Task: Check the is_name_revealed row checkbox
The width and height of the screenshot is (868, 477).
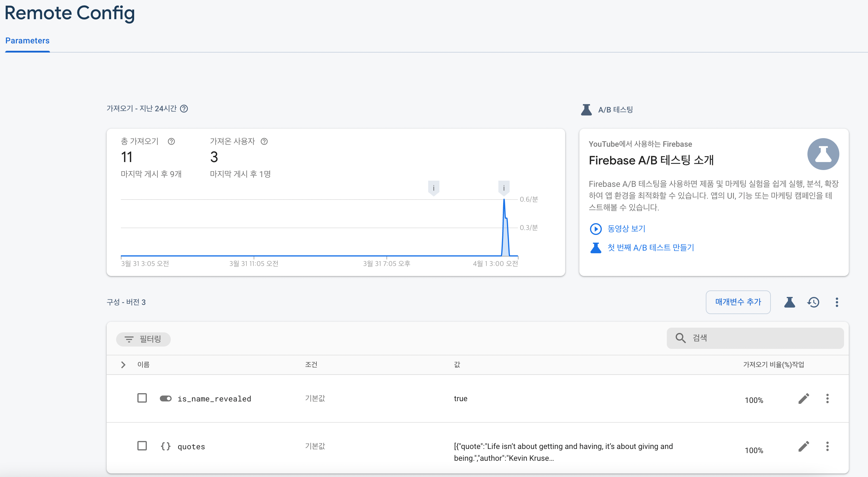Action: point(142,398)
